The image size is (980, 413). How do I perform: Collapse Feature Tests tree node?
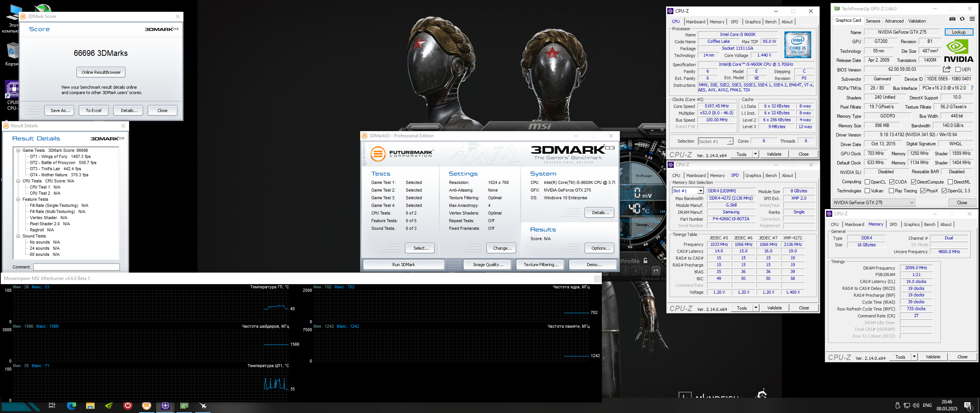pos(18,199)
